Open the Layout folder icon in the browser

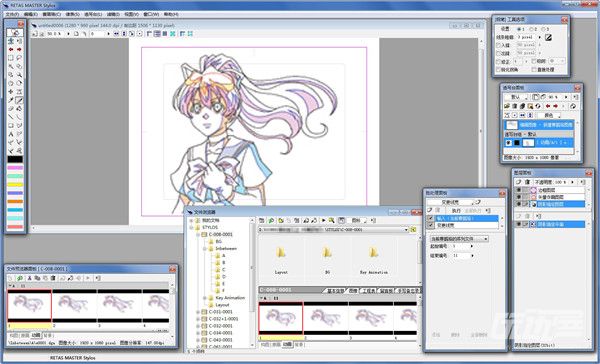[281, 253]
